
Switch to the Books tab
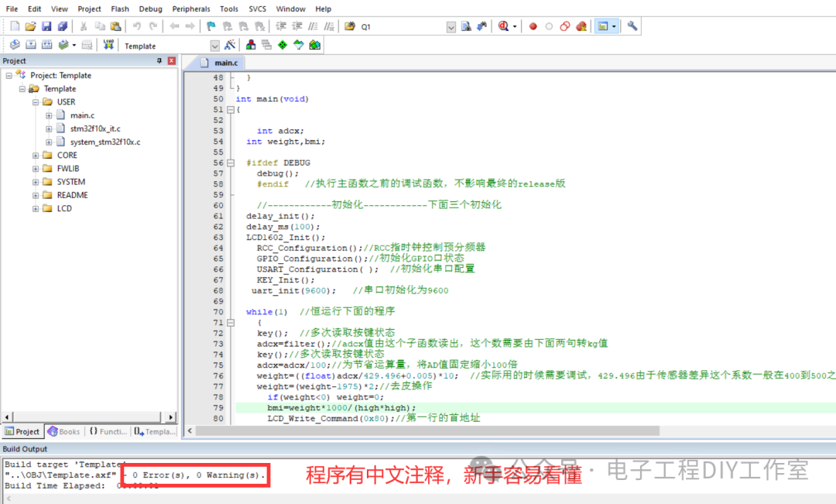64,431
